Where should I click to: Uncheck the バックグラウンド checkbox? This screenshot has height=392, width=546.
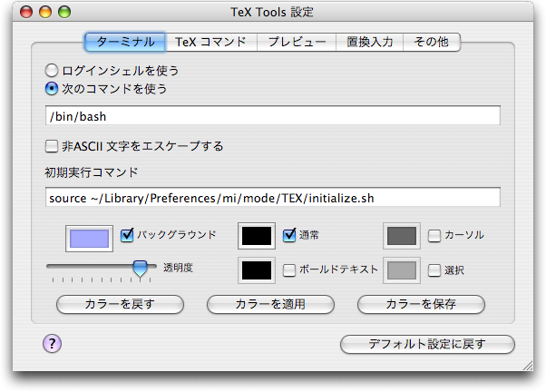coord(127,235)
